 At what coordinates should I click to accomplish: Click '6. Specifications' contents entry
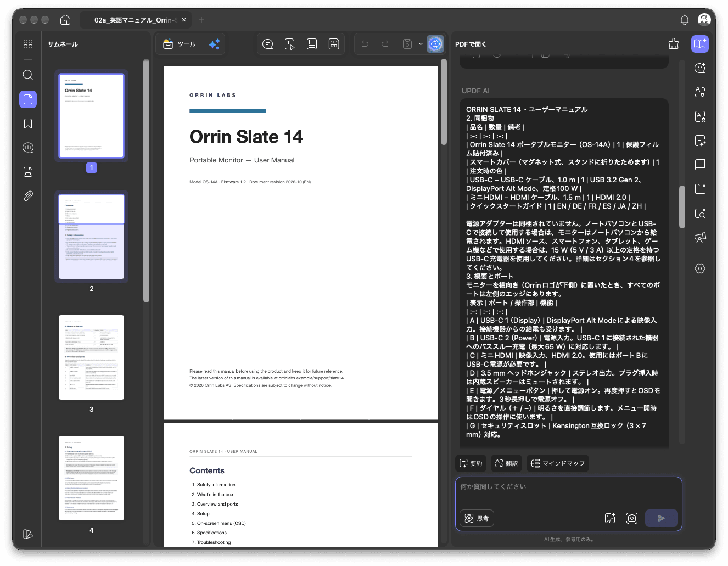click(209, 533)
